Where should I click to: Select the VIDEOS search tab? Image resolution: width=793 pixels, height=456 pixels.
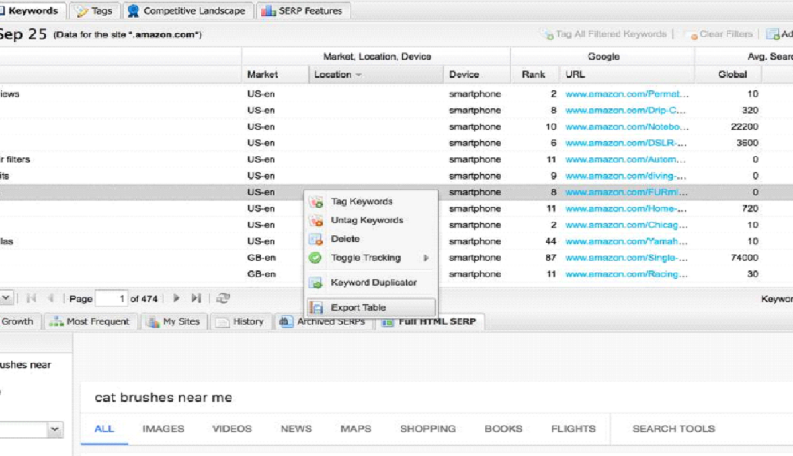[232, 429]
